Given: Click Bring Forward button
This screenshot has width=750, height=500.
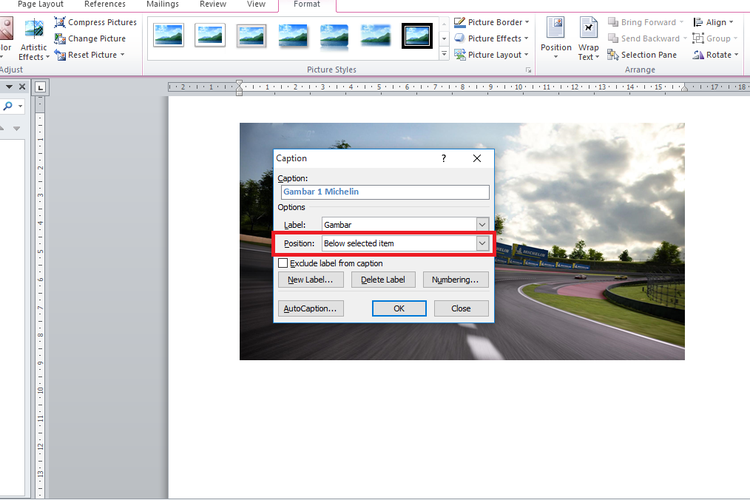Looking at the screenshot, I should 646,22.
